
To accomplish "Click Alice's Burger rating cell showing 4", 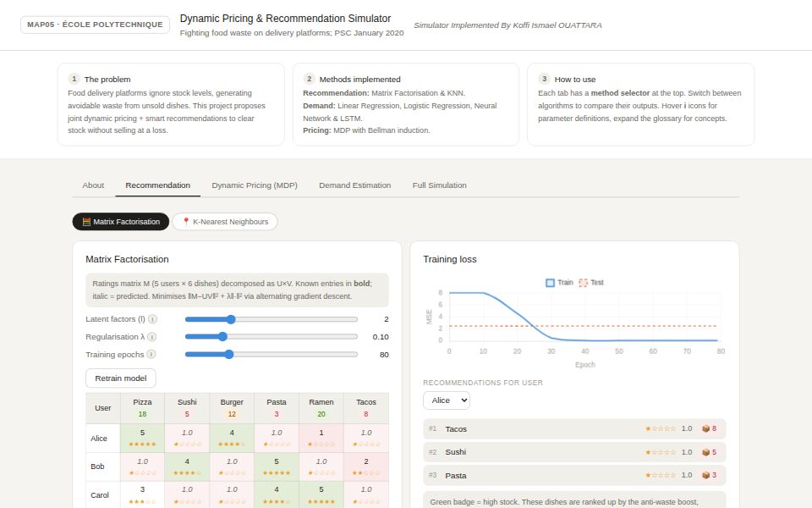I will (232, 439).
